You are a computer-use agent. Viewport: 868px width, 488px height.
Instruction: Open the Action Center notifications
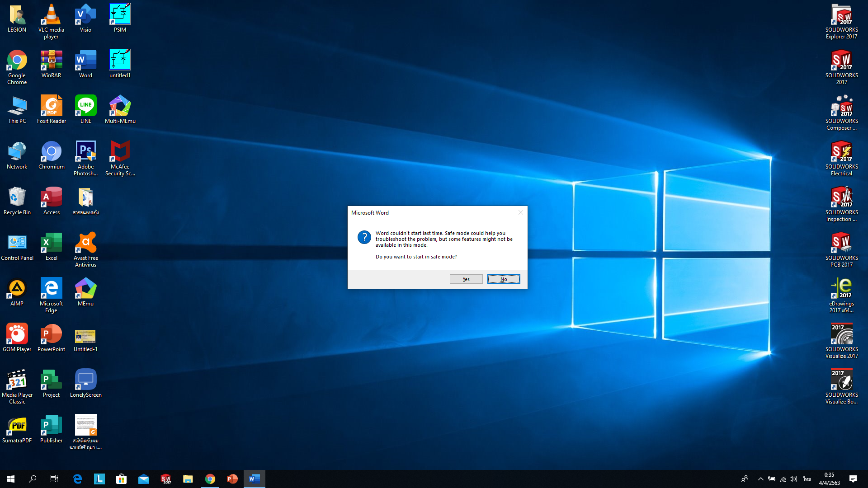click(853, 479)
